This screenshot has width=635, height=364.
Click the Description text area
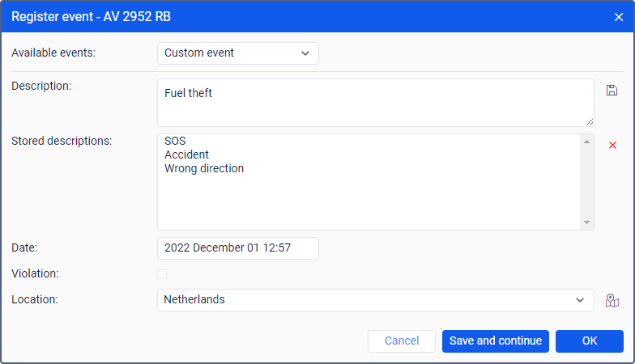375,103
